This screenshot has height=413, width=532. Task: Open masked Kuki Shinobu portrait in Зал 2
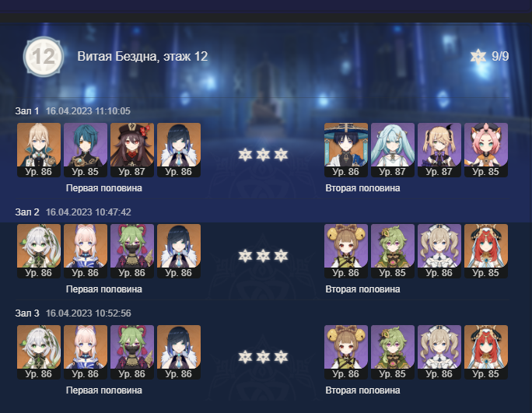click(132, 250)
